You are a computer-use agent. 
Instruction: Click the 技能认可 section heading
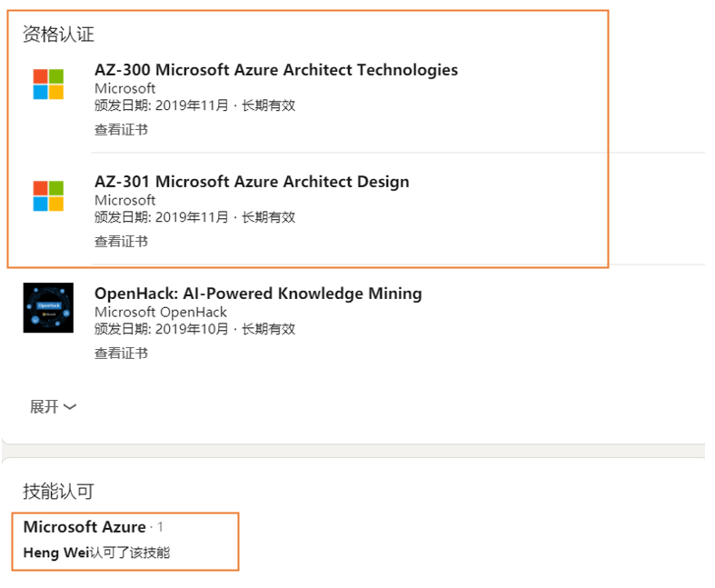pos(58,492)
